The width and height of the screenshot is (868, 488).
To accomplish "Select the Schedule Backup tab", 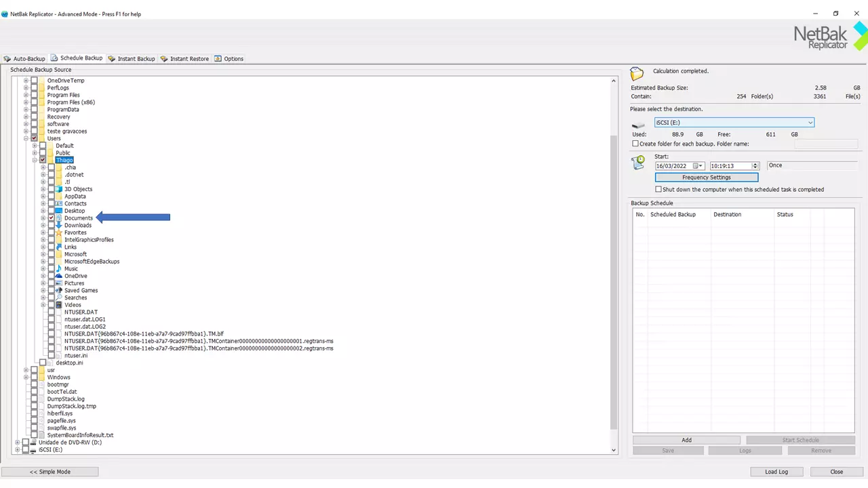I will 77,58.
